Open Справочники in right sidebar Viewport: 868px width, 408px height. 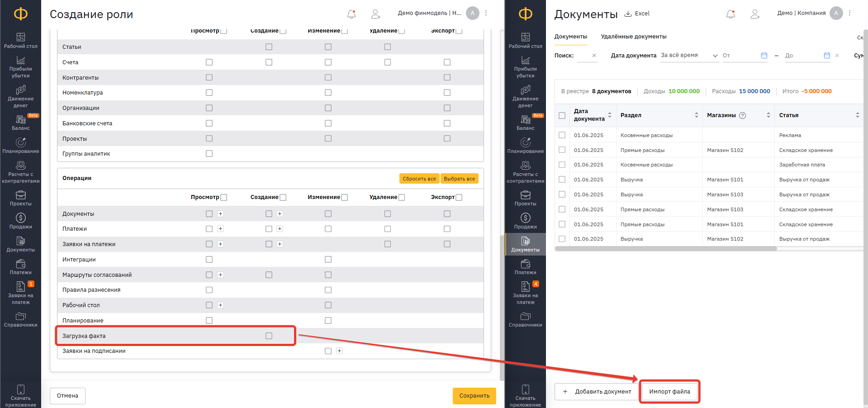[x=525, y=319]
